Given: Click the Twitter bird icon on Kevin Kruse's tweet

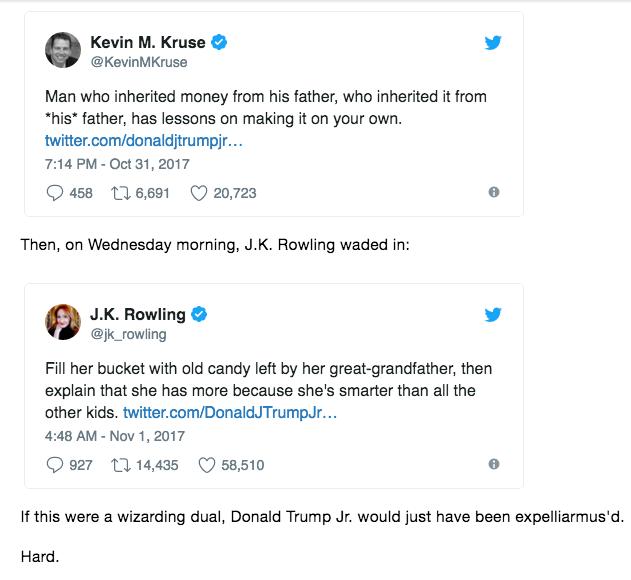Looking at the screenshot, I should (x=493, y=43).
